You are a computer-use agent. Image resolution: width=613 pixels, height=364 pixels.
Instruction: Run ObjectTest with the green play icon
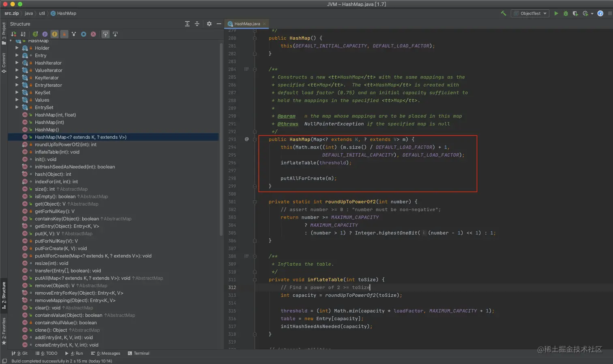coord(556,13)
